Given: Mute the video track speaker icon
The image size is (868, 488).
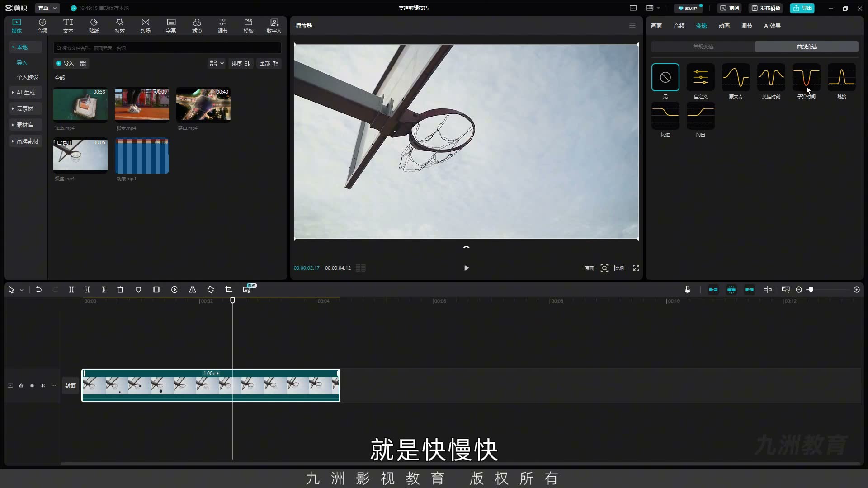Looking at the screenshot, I should pyautogui.click(x=43, y=385).
